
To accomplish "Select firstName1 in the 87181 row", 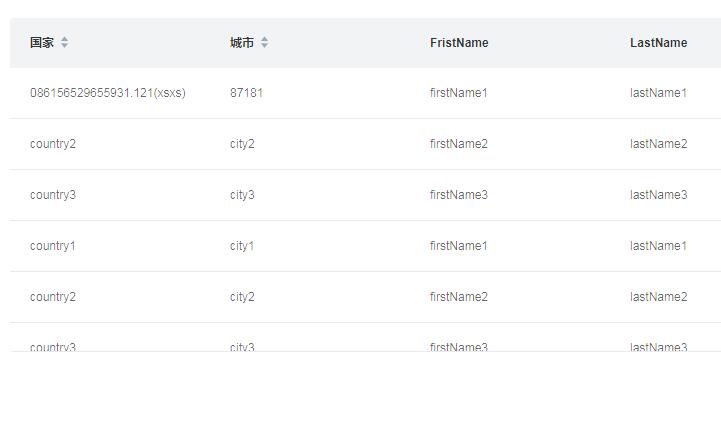I will [x=459, y=93].
